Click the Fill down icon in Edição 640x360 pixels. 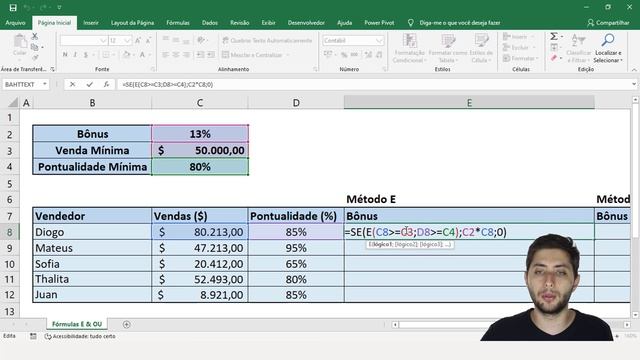(x=554, y=48)
